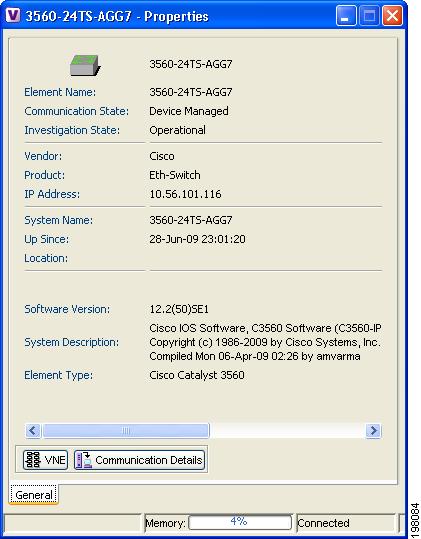This screenshot has width=421, height=539.
Task: Click the IP address 10.56.101.116 value
Action: click(185, 194)
